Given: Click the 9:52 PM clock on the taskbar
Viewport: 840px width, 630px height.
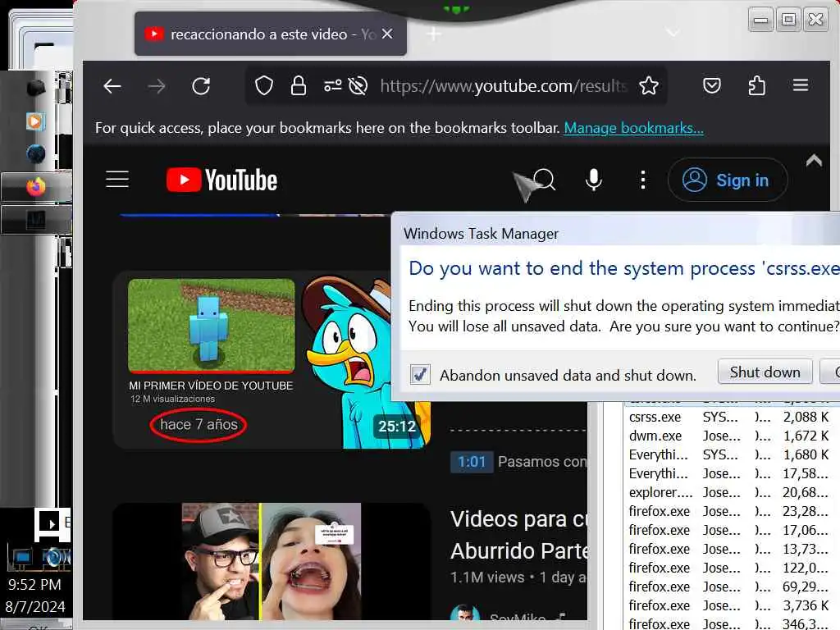Looking at the screenshot, I should click(x=34, y=584).
